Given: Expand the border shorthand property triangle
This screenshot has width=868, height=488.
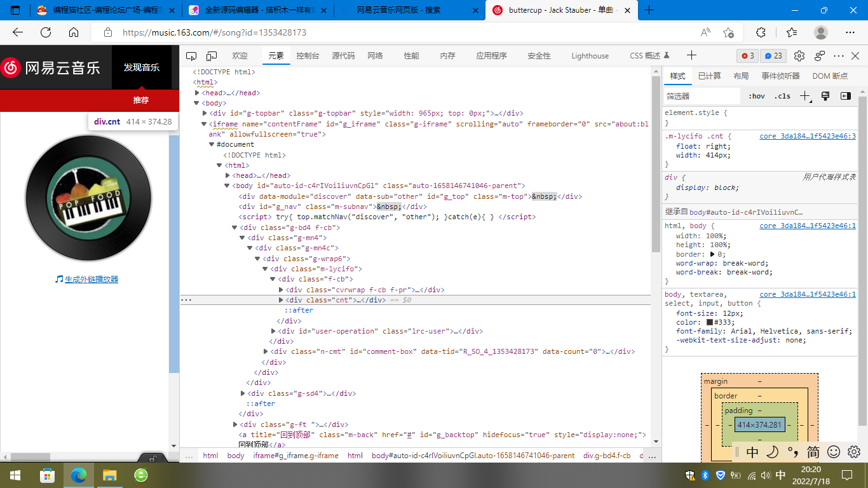Looking at the screenshot, I should tap(712, 254).
